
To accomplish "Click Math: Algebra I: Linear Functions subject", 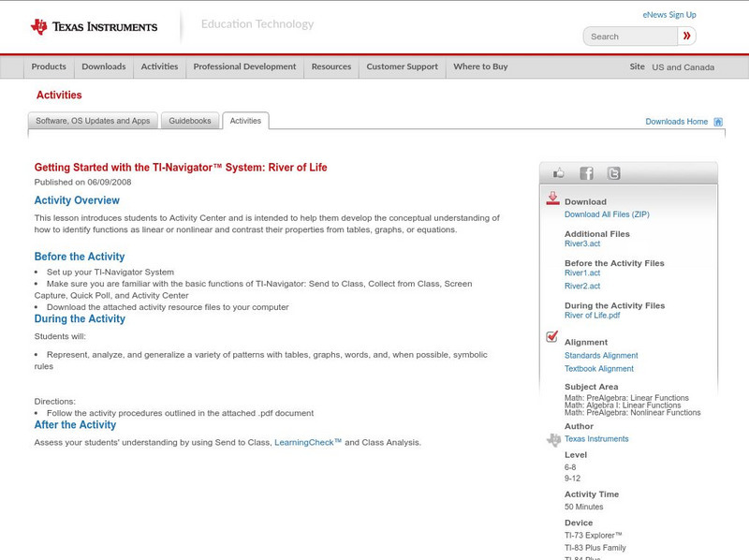I will (623, 405).
